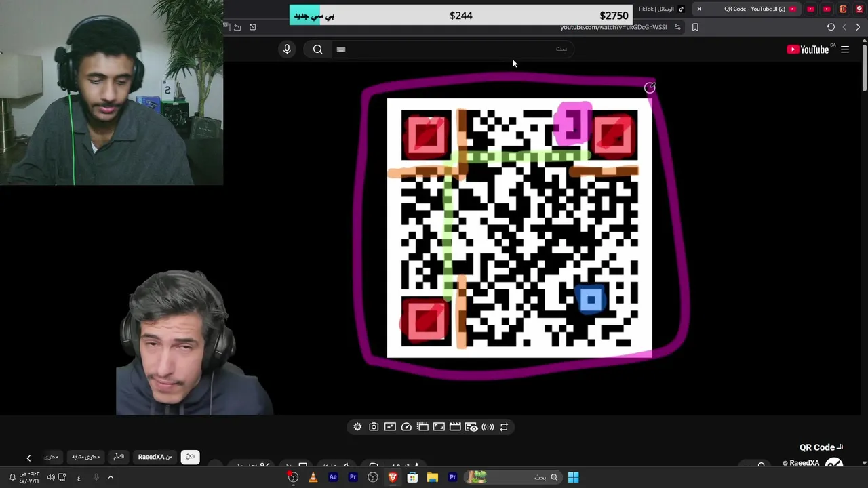Screen dimensions: 868x488
Task: Open the YouTube hamburger guide menu
Action: click(x=845, y=49)
